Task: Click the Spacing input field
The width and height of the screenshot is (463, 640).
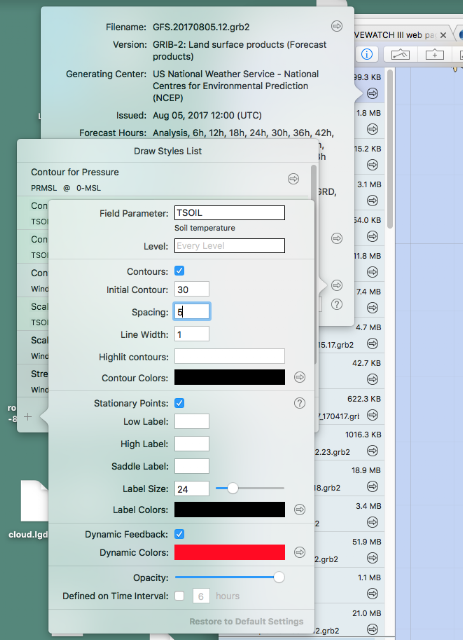Action: (192, 312)
